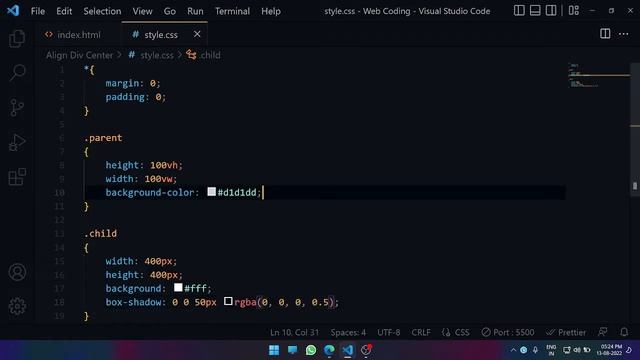Open the Extensions view
The width and height of the screenshot is (640, 360).
[17, 177]
